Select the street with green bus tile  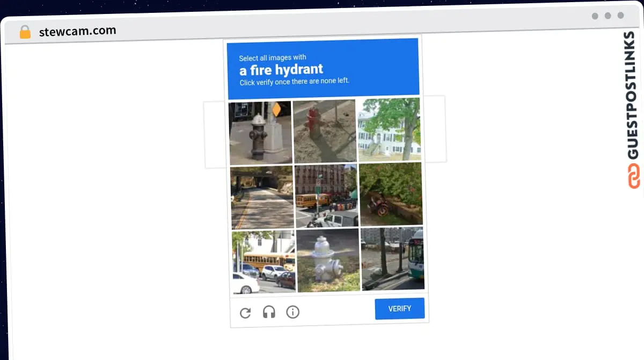(392, 259)
